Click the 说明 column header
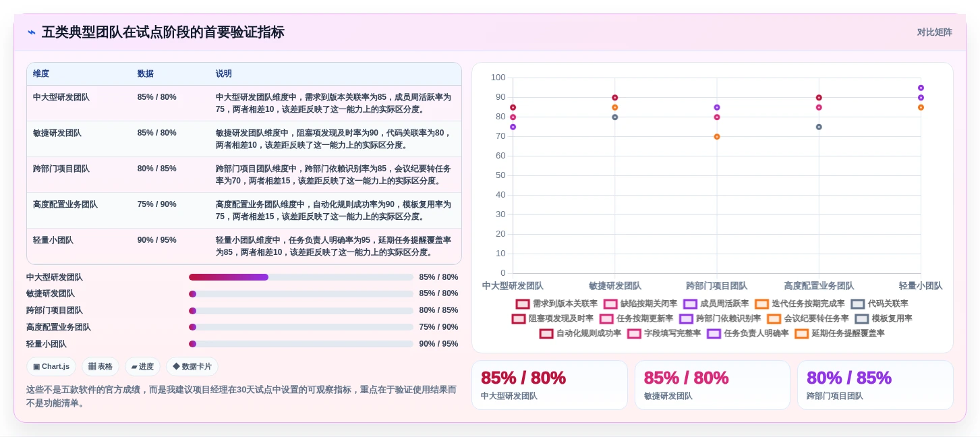 tap(224, 74)
